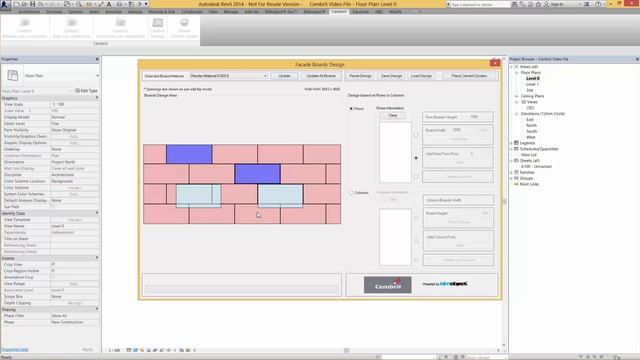The width and height of the screenshot is (640, 360).
Task: Open the Floor Plan type selector dropdown
Action: click(98, 76)
